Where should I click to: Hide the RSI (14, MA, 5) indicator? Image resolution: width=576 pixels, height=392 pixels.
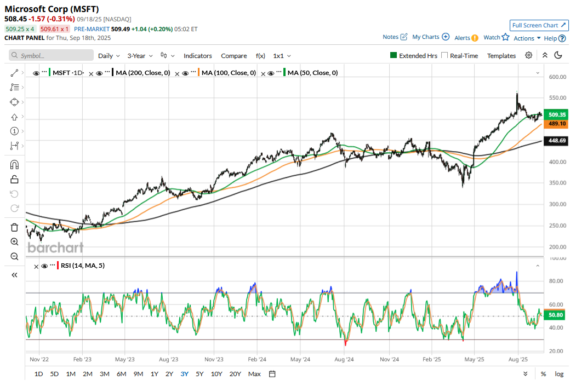click(44, 266)
